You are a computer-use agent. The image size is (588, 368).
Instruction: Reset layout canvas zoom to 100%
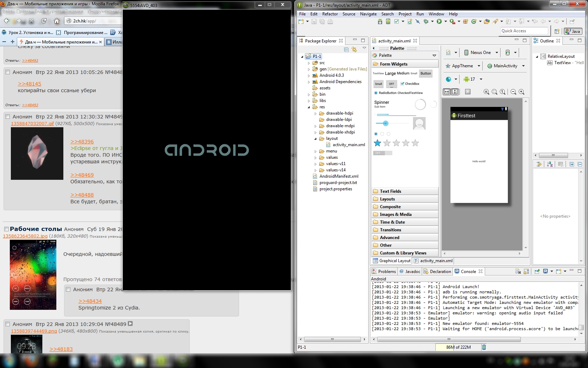pyautogui.click(x=503, y=92)
